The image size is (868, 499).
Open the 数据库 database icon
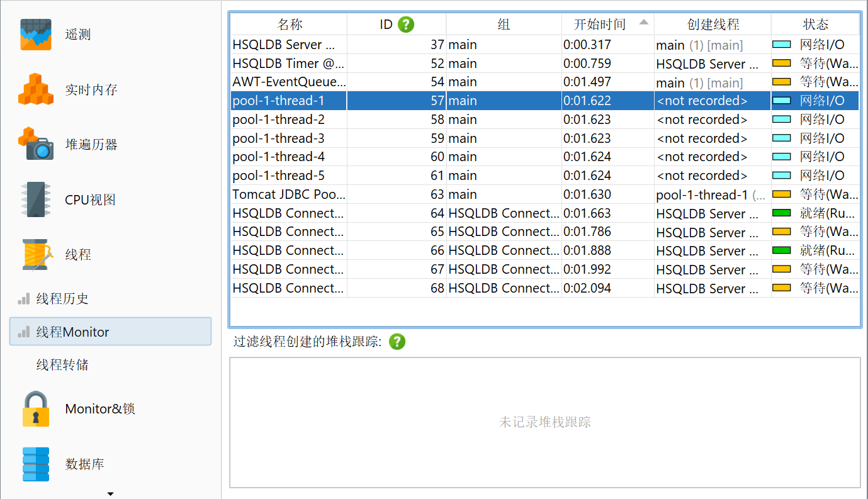pos(35,464)
